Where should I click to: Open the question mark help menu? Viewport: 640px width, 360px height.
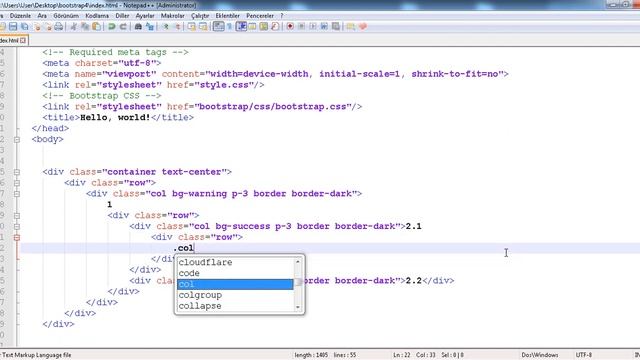282,16
